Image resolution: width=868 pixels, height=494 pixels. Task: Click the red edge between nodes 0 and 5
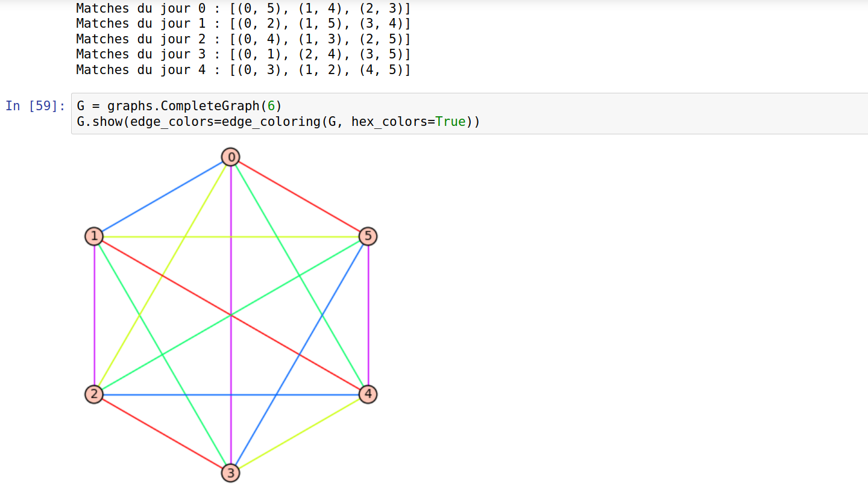tap(299, 197)
